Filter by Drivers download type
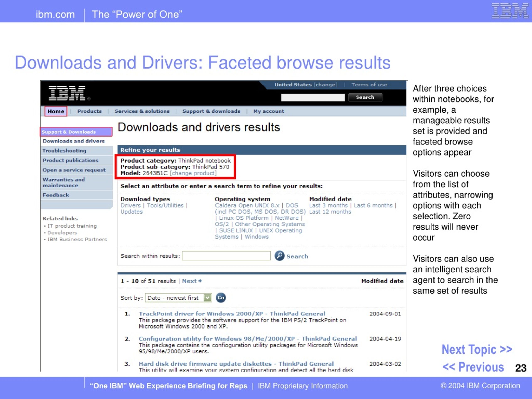 (x=131, y=205)
